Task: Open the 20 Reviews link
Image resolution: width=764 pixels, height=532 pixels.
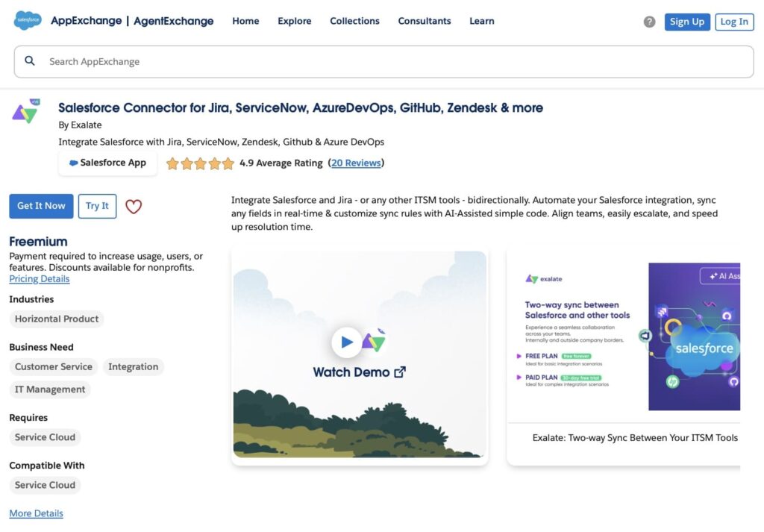Action: (356, 163)
